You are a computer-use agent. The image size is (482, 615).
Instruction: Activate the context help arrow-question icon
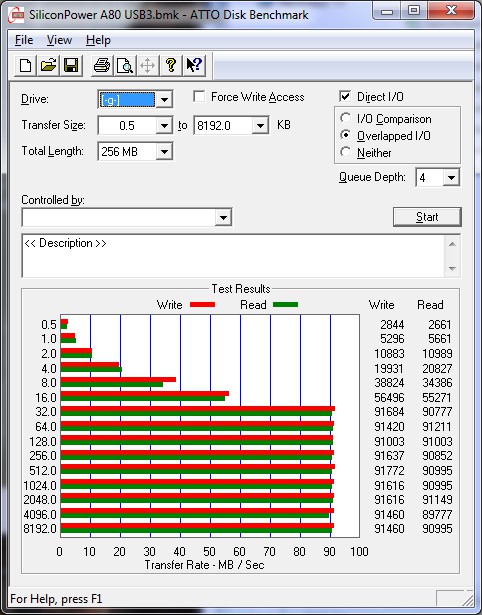194,65
